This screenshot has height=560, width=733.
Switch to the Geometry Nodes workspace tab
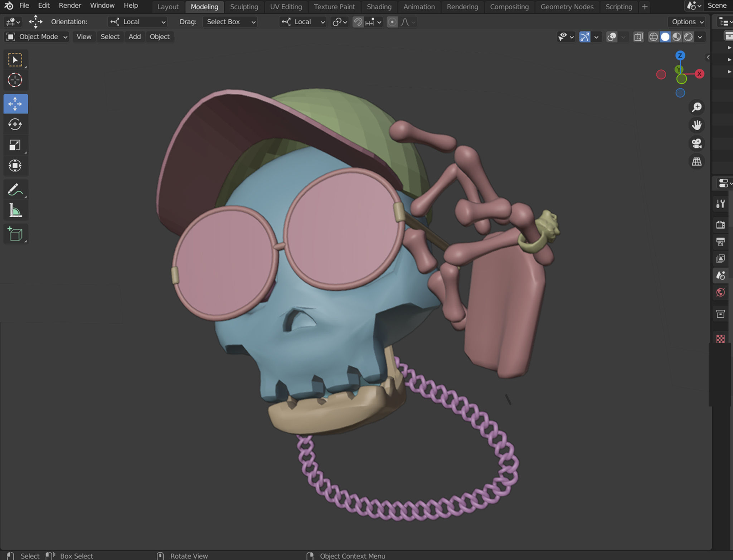(567, 7)
